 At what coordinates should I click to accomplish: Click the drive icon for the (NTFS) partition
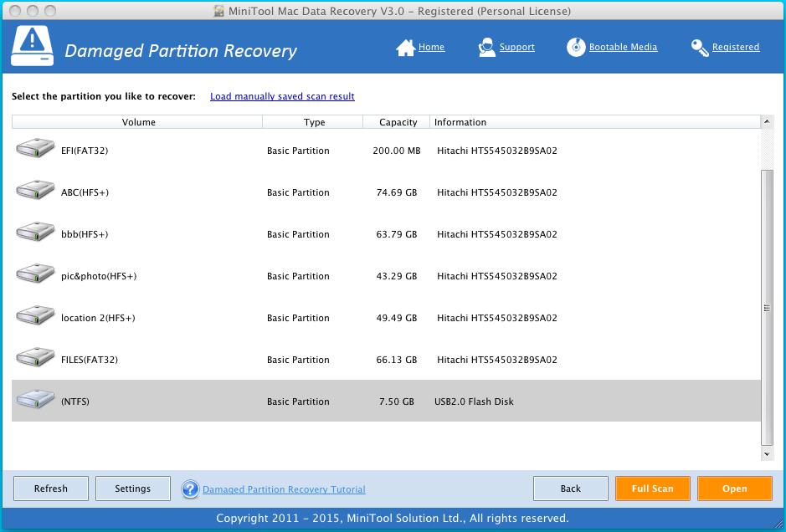(34, 399)
